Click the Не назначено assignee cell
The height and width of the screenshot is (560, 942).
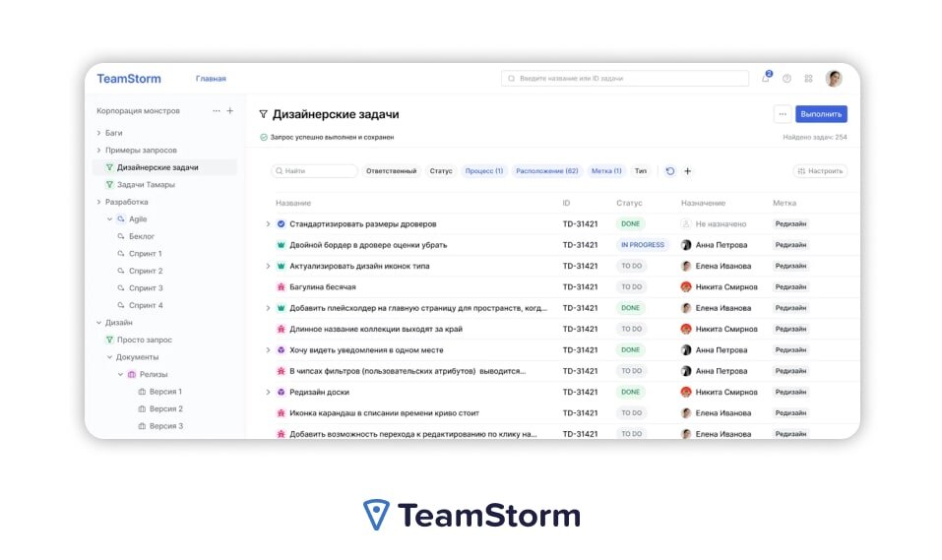pyautogui.click(x=714, y=224)
